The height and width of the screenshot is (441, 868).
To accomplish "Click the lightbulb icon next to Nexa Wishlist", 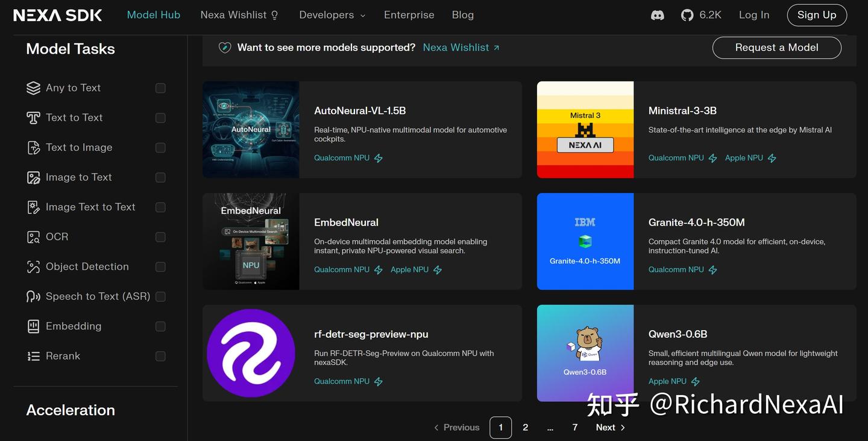I will click(277, 14).
